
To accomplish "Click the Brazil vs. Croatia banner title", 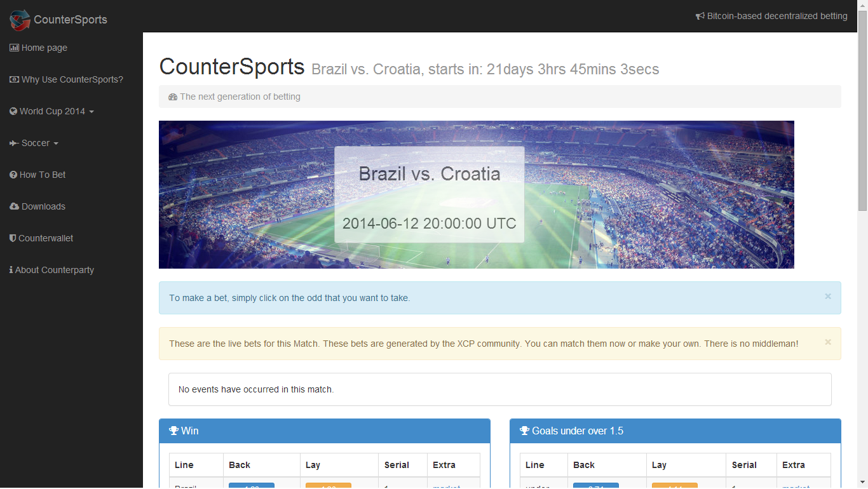I will [x=430, y=174].
